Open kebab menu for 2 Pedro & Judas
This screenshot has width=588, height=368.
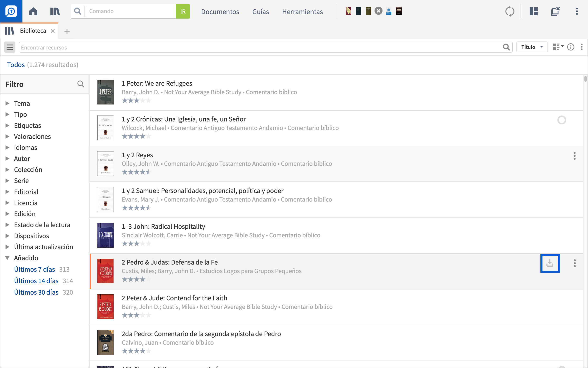[575, 263]
